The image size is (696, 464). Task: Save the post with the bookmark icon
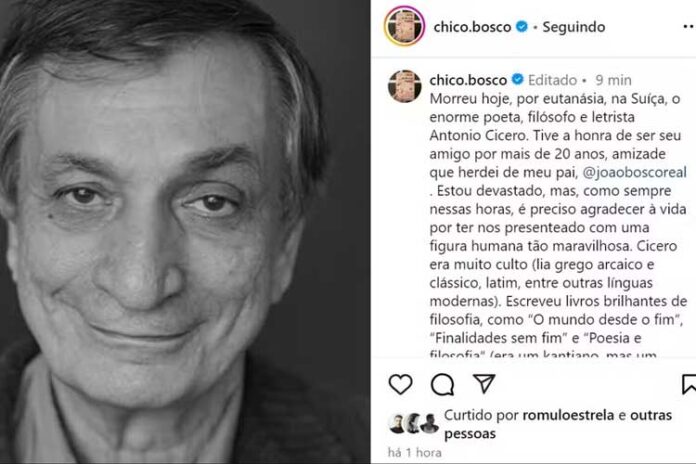tap(689, 384)
